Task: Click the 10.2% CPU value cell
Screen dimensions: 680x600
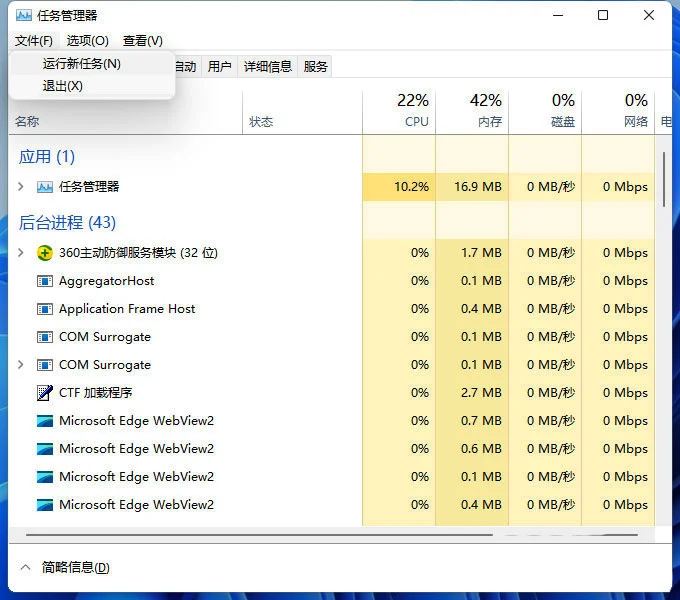Action: pyautogui.click(x=399, y=187)
